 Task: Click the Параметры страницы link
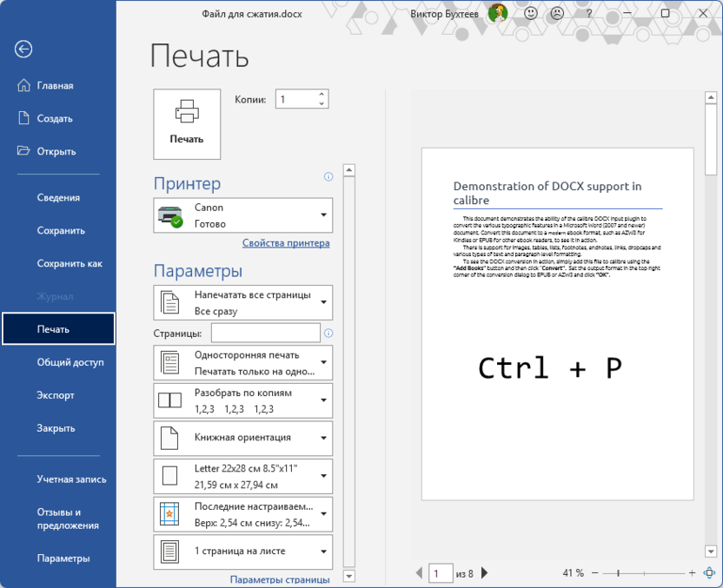[x=279, y=578]
